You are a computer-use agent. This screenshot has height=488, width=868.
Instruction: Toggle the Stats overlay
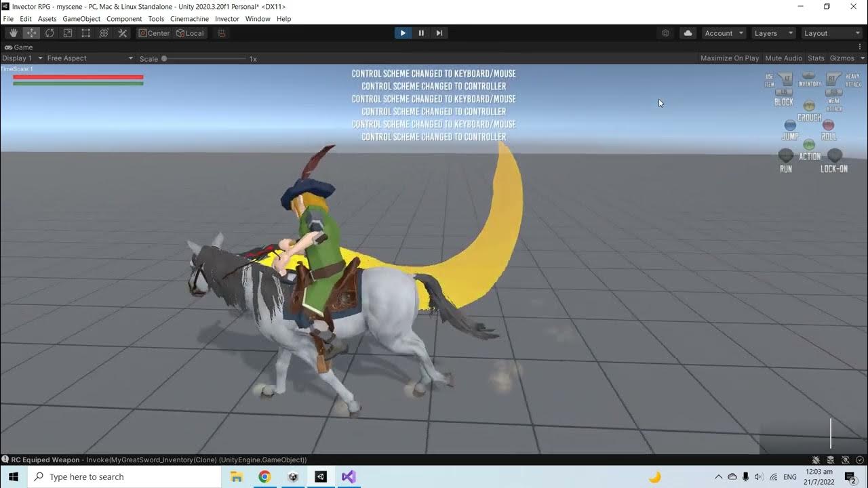816,58
